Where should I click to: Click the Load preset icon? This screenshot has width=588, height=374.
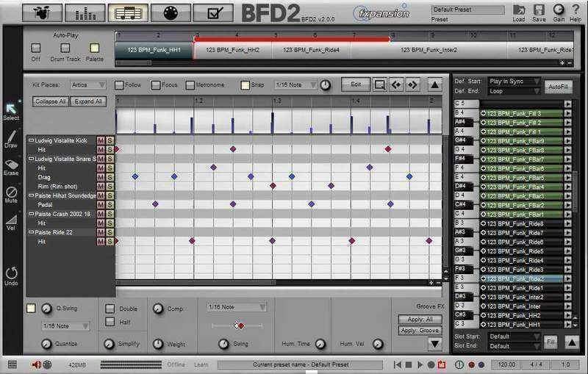click(519, 11)
